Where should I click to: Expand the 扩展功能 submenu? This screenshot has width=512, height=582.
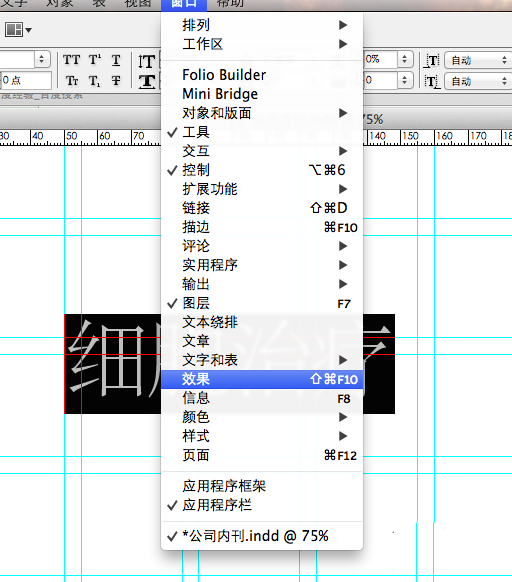pyautogui.click(x=262, y=189)
